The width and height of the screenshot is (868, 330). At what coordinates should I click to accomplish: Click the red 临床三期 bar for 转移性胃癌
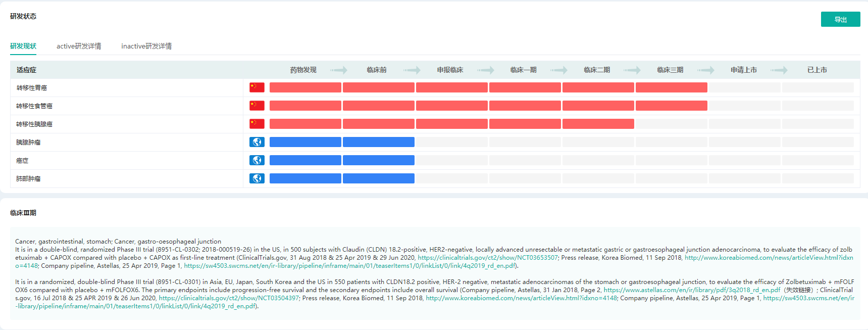pyautogui.click(x=671, y=87)
